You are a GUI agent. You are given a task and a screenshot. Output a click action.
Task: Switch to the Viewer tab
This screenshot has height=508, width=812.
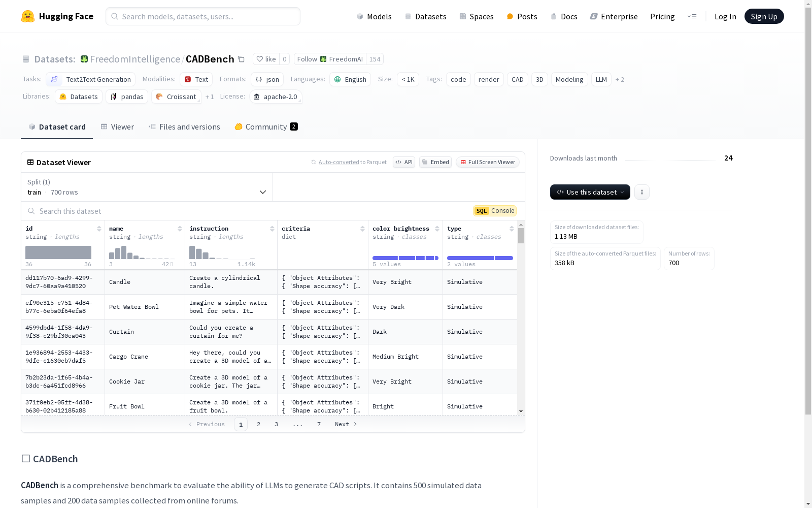tap(117, 127)
